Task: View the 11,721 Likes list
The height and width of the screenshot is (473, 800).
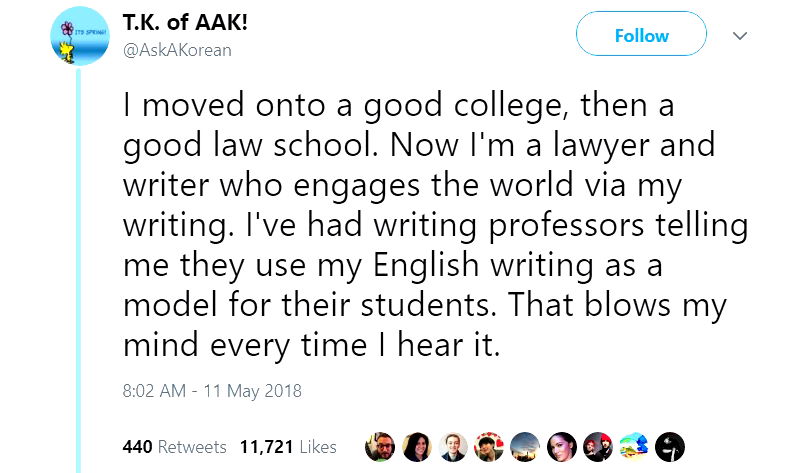Action: click(x=288, y=446)
